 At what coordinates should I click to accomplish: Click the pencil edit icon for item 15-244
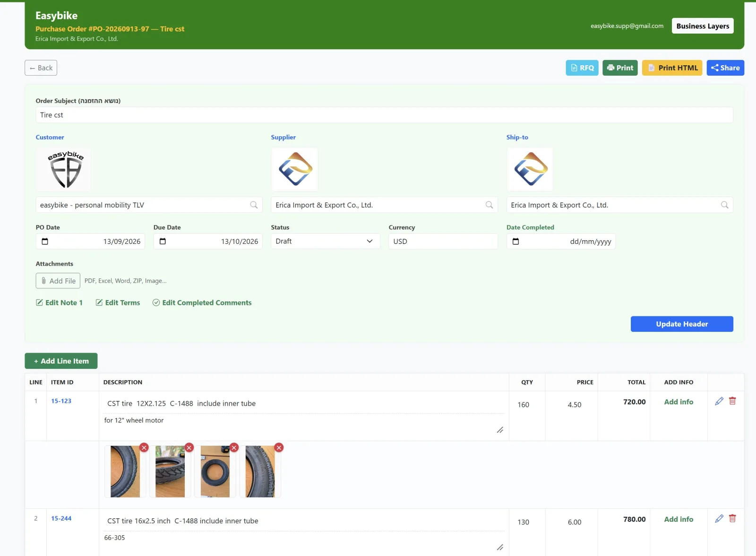719,519
